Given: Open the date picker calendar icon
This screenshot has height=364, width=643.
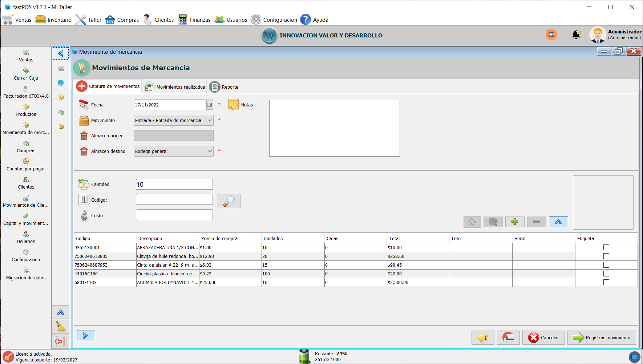Looking at the screenshot, I should (x=210, y=105).
